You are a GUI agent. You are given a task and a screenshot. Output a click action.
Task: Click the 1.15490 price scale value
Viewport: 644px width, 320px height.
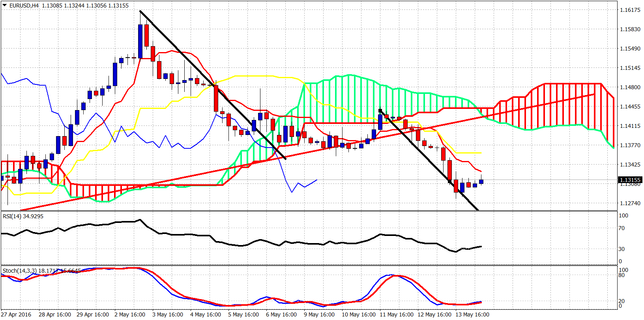[630, 49]
